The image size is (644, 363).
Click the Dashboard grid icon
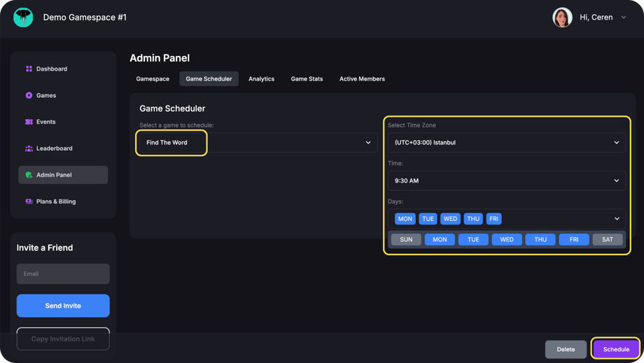click(29, 69)
